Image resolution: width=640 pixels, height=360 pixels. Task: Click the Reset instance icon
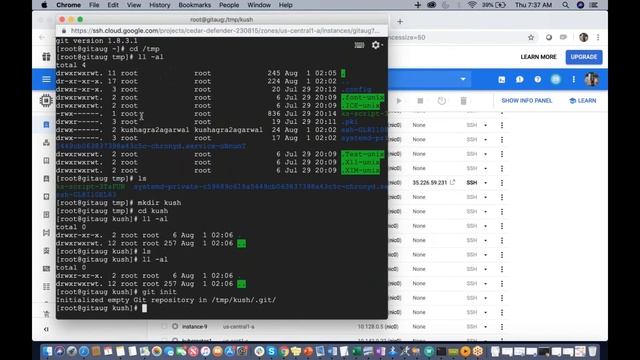point(442,100)
